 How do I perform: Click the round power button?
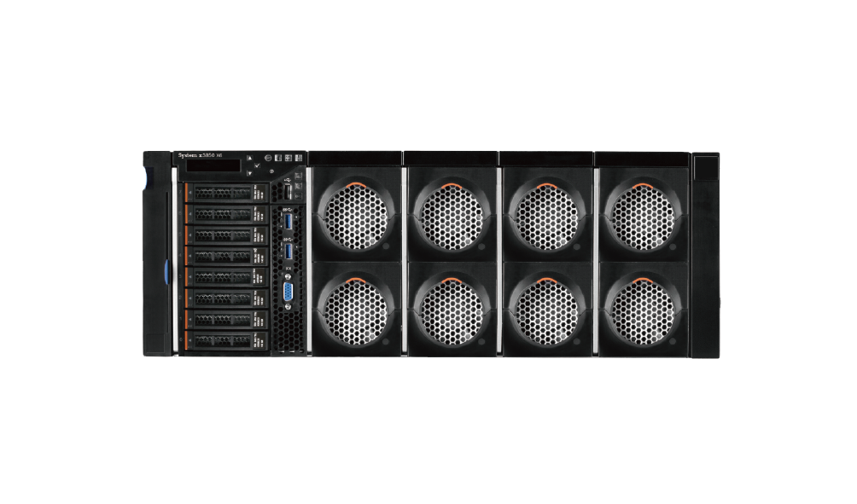pyautogui.click(x=268, y=158)
